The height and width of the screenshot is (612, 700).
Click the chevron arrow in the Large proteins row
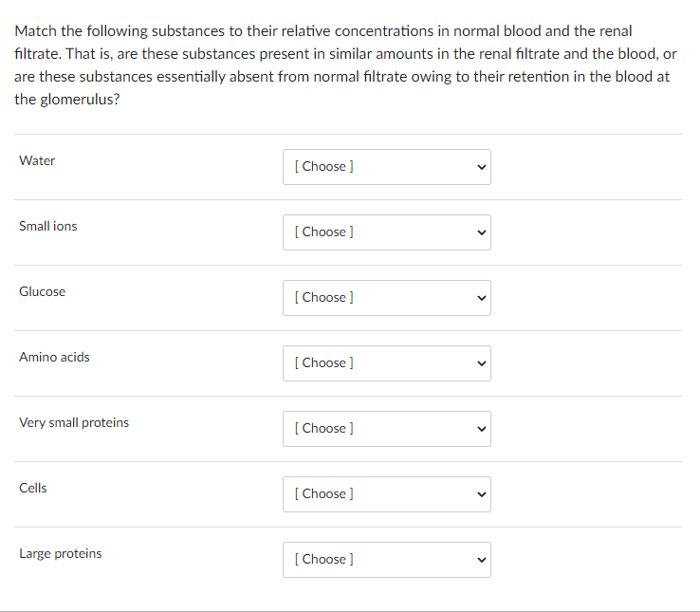pyautogui.click(x=481, y=560)
